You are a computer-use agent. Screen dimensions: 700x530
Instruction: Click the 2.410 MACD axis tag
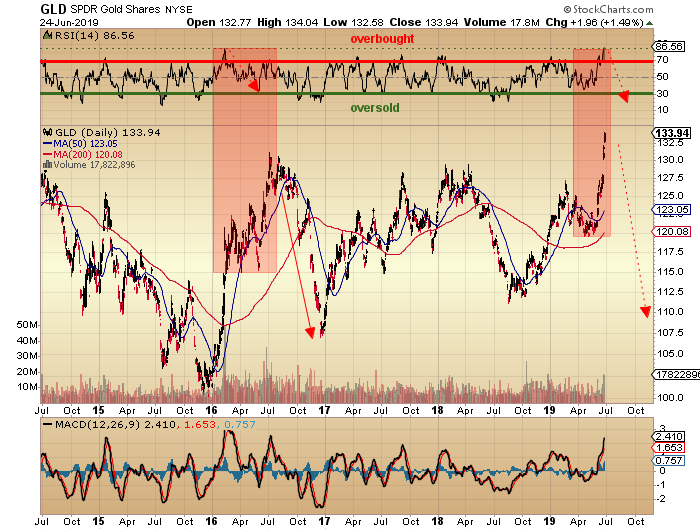tap(669, 437)
